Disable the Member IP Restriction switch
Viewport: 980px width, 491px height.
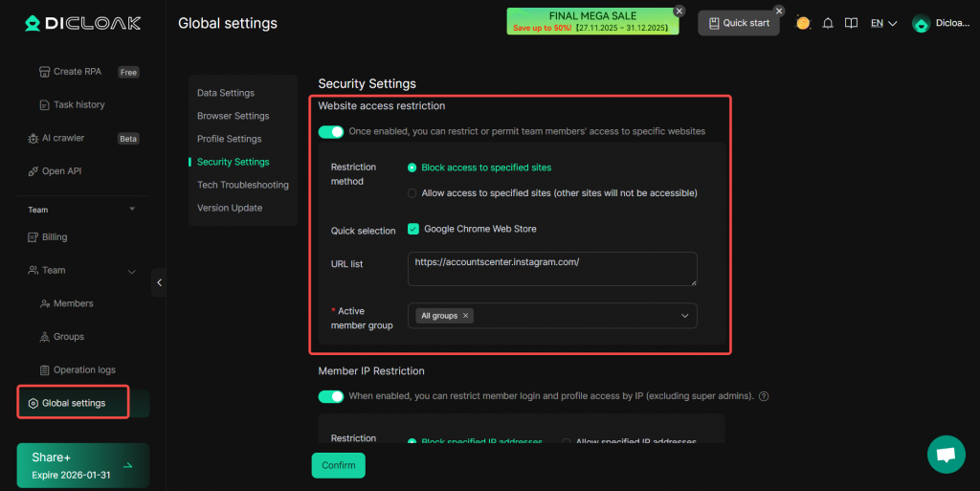[x=331, y=396]
